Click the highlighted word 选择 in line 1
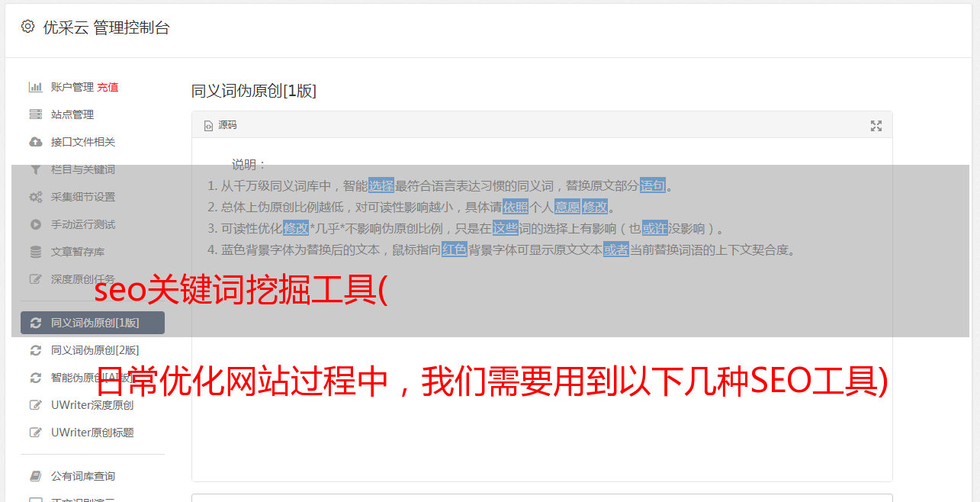This screenshot has width=980, height=502. point(381,185)
